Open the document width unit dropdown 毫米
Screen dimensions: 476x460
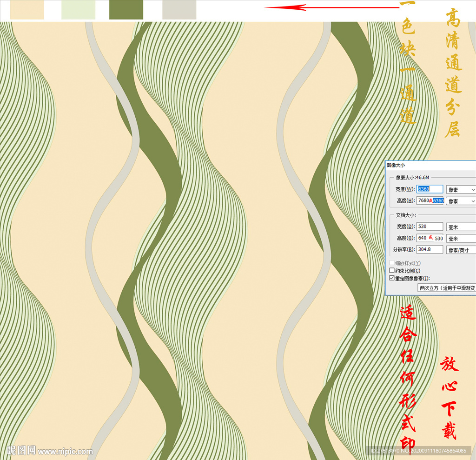pos(461,227)
